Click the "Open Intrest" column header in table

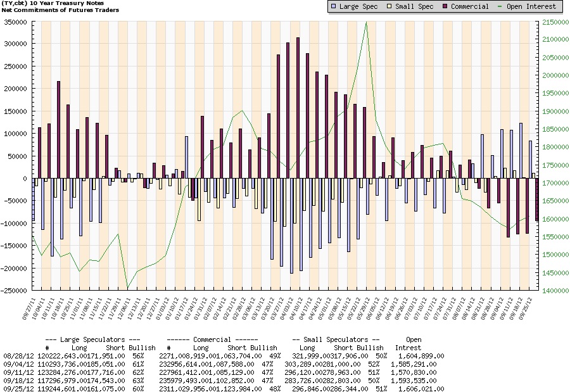(x=408, y=344)
